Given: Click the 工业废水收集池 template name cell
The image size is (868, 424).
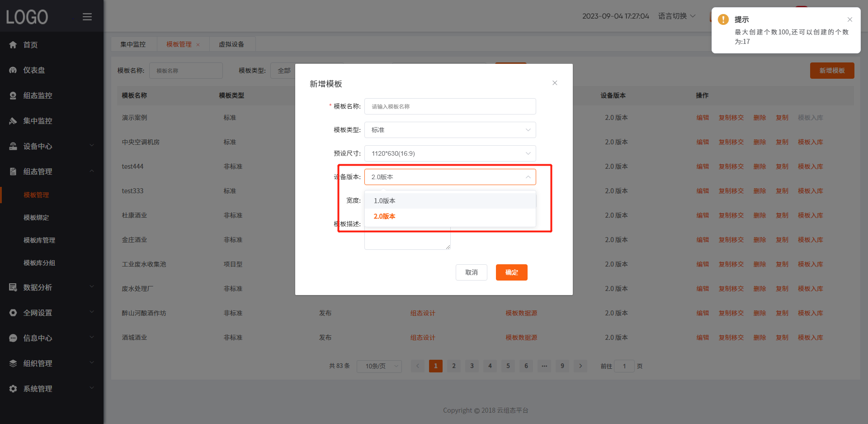Looking at the screenshot, I should pyautogui.click(x=144, y=264).
